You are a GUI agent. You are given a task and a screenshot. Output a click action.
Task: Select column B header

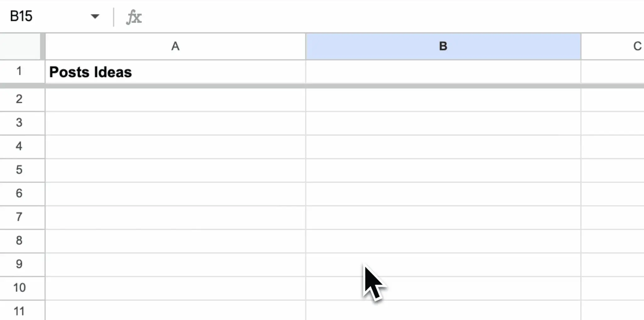[443, 47]
